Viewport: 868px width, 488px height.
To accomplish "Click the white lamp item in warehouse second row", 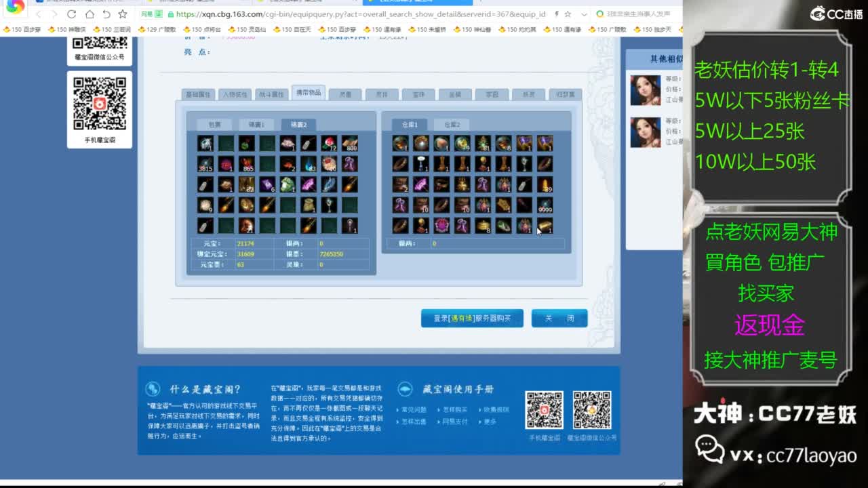I will tap(421, 163).
